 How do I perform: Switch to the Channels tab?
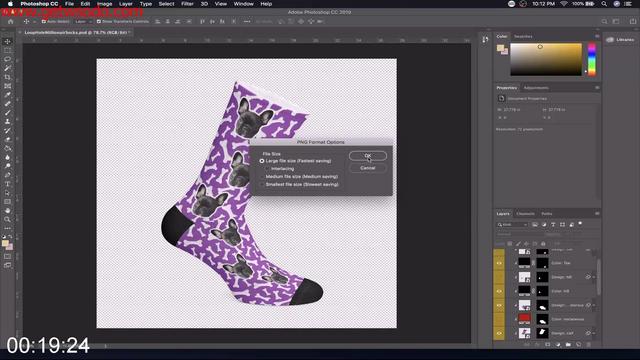525,213
